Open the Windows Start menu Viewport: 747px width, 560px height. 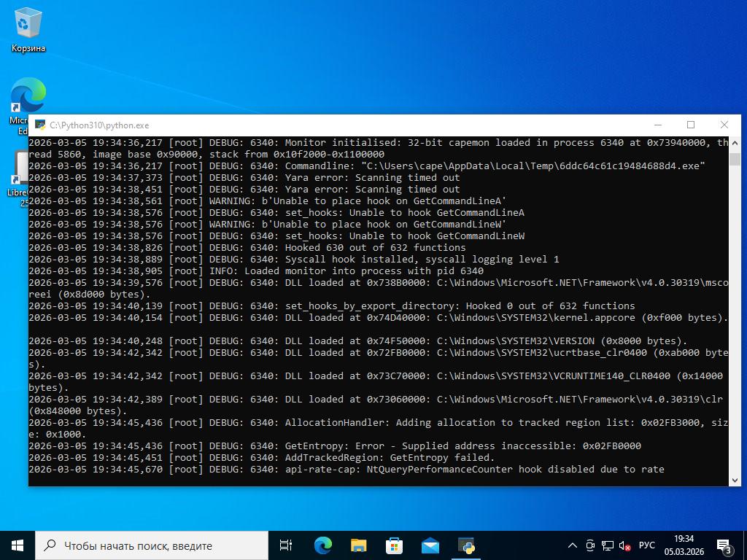point(18,545)
